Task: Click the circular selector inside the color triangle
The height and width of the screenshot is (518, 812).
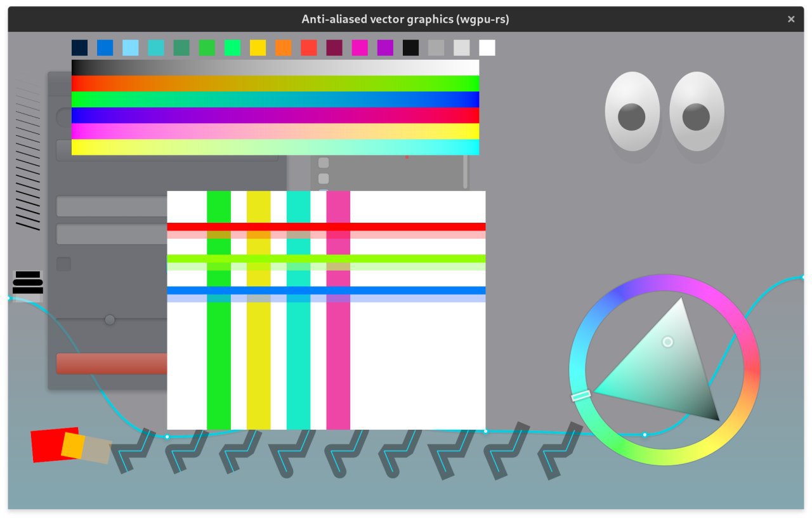Action: (x=667, y=342)
